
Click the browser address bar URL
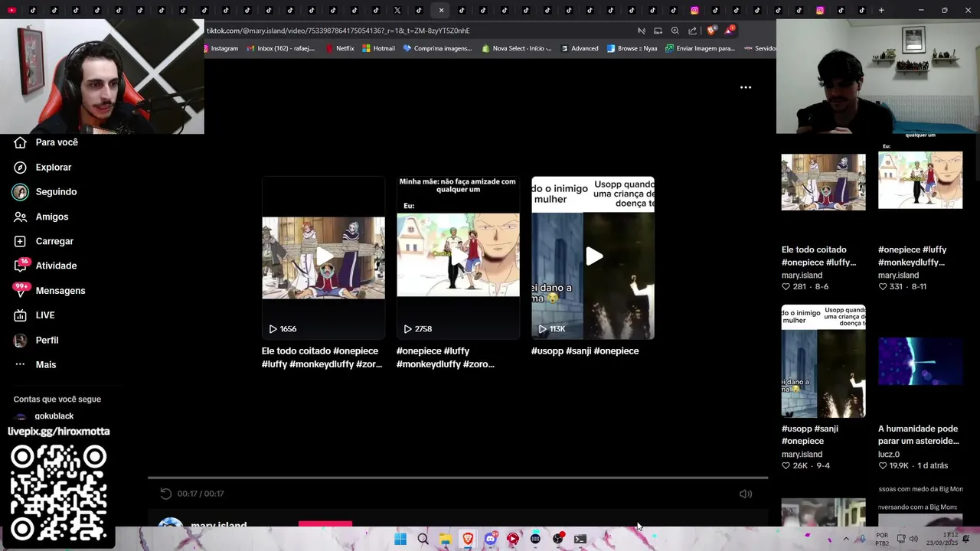pos(338,31)
